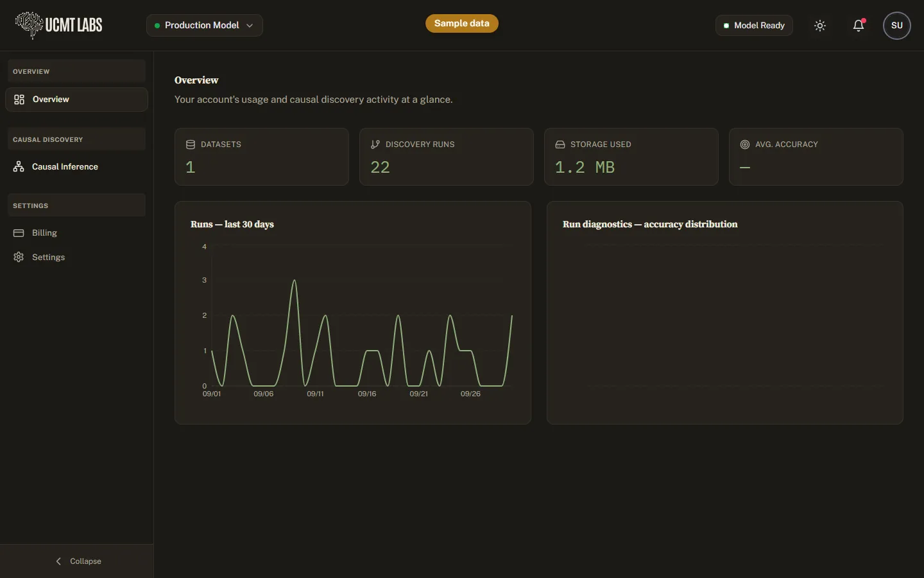Click the UCMT Labs brain logo

click(x=29, y=25)
